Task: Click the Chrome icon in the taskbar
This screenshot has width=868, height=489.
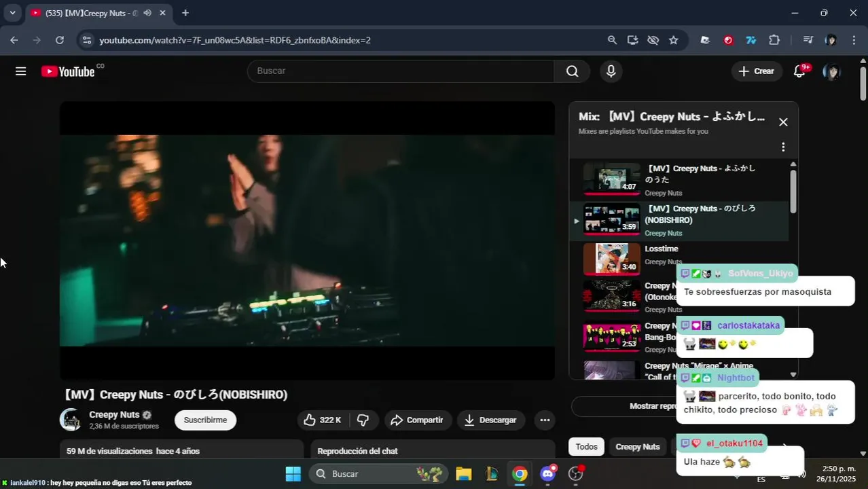Action: tap(520, 474)
